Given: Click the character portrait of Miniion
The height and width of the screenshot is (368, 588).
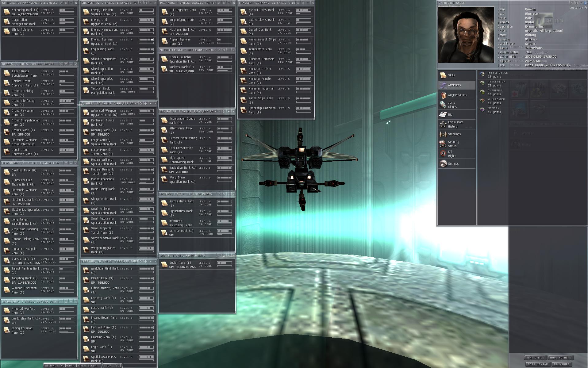Looking at the screenshot, I should [466, 35].
